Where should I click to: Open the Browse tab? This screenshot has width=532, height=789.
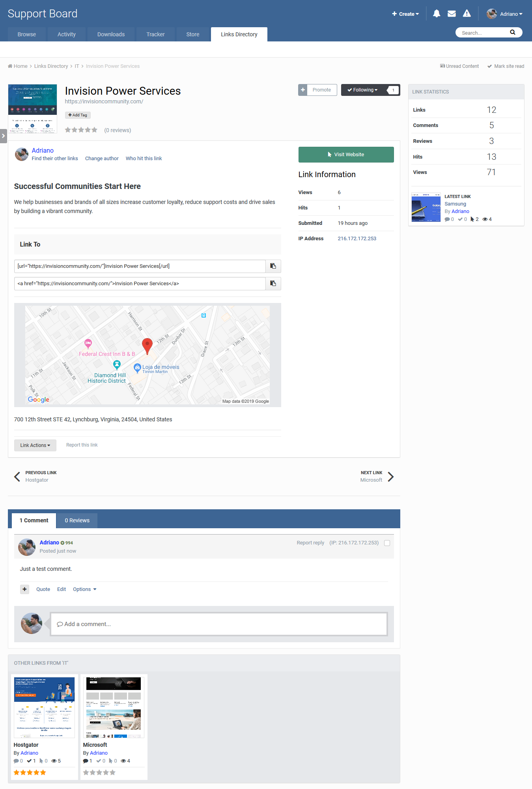27,34
